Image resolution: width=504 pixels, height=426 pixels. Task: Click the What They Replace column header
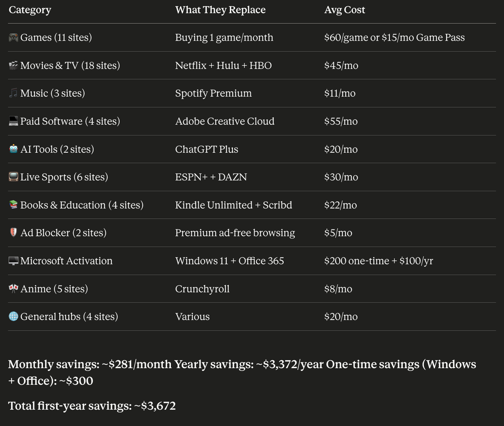220,10
